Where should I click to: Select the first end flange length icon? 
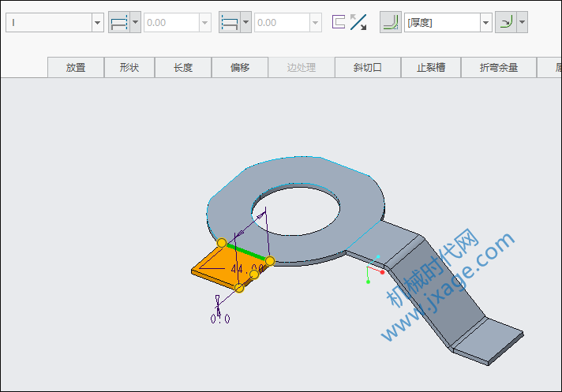coord(119,23)
